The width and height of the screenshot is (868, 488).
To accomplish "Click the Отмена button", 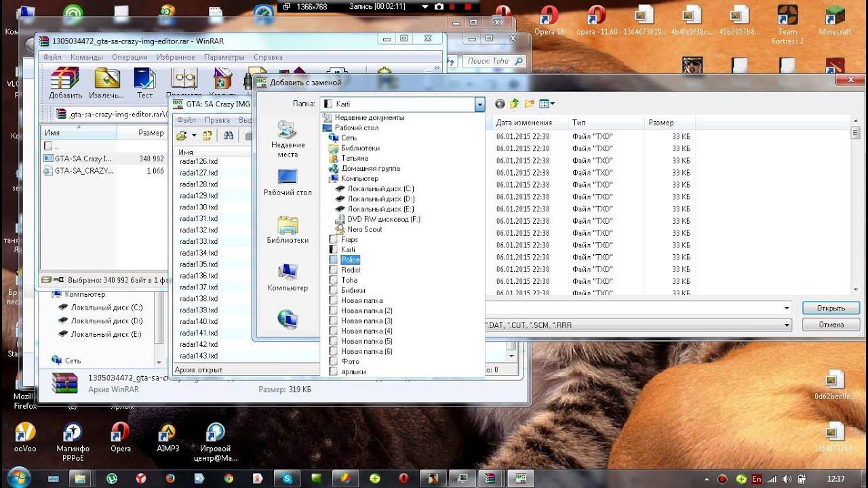I will (x=831, y=325).
